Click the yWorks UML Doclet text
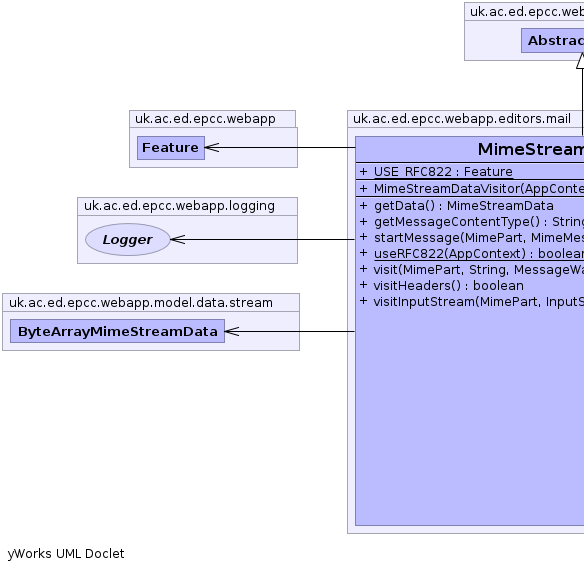 (66, 554)
